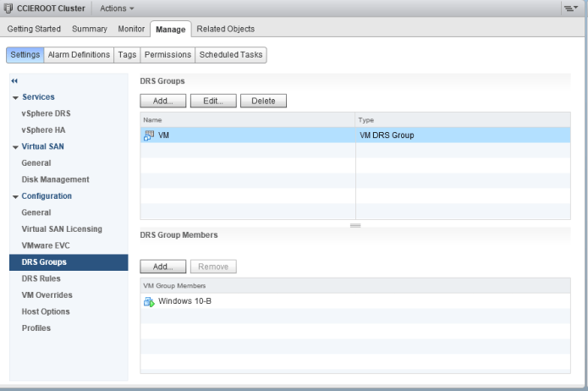Screen dimensions: 588x391
Task: Open the Related Objects tab
Action: tap(225, 29)
